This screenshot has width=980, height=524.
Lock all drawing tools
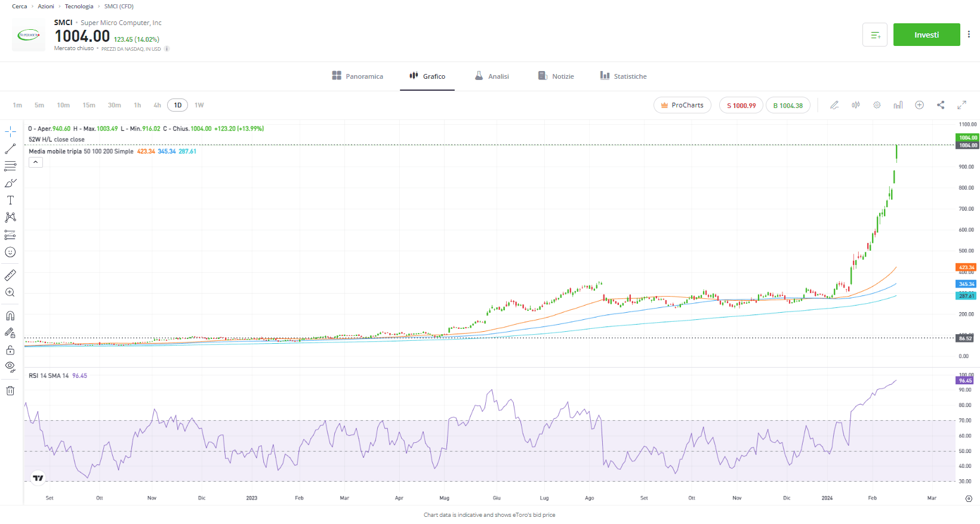coord(10,350)
